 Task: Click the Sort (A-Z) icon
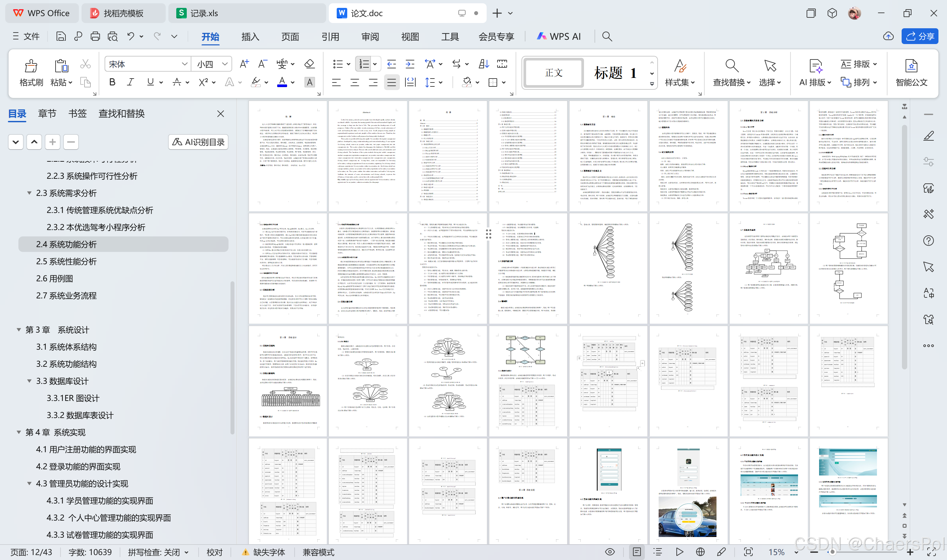point(483,64)
